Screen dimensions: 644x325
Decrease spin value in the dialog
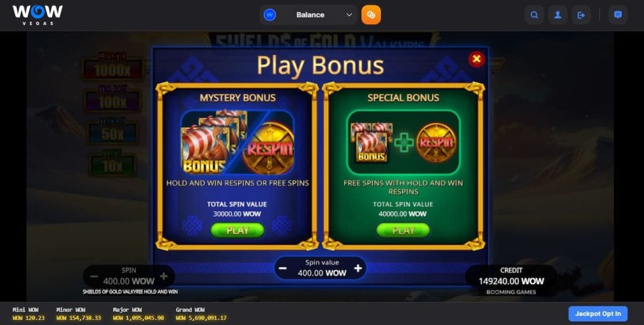282,268
